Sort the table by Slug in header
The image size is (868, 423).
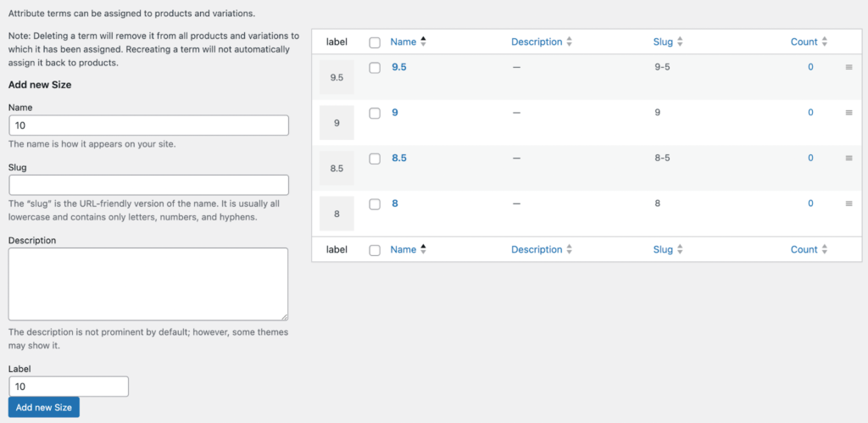tap(667, 42)
